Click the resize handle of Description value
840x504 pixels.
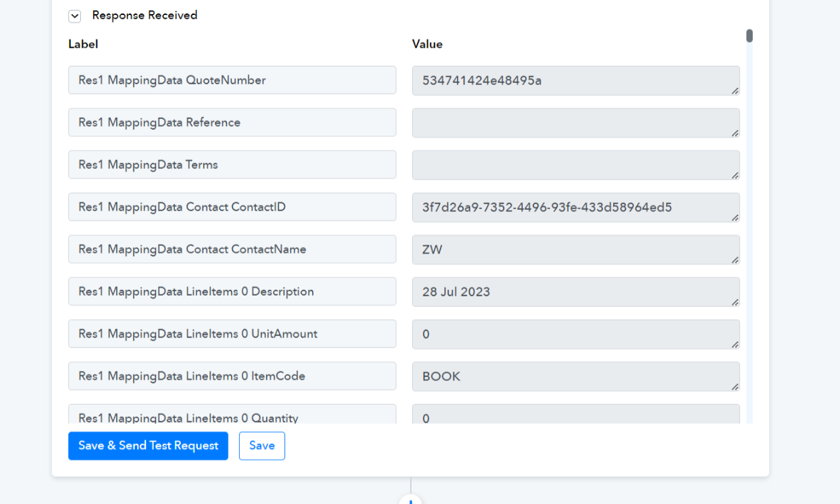click(x=735, y=302)
